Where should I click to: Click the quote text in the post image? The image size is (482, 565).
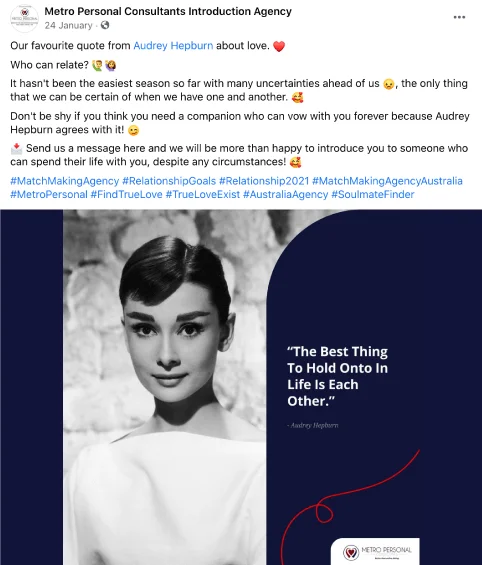click(338, 376)
